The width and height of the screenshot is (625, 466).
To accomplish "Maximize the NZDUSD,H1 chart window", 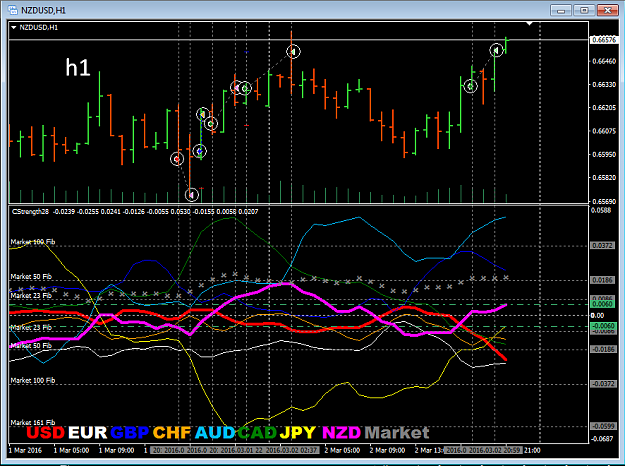I will pos(584,10).
